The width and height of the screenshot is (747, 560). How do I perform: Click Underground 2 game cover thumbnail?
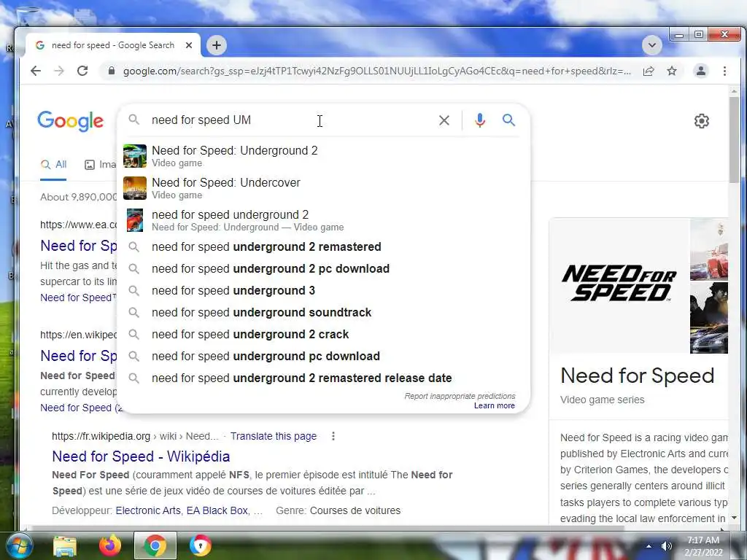pyautogui.click(x=135, y=156)
